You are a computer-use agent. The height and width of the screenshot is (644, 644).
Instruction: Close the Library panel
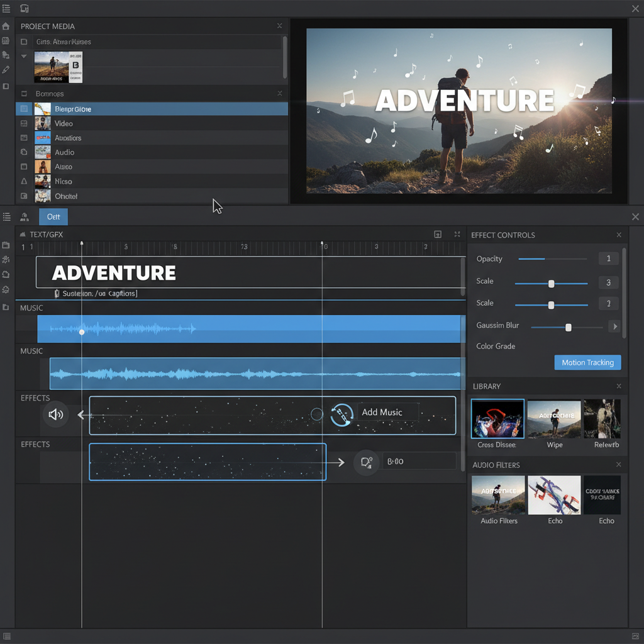point(619,386)
